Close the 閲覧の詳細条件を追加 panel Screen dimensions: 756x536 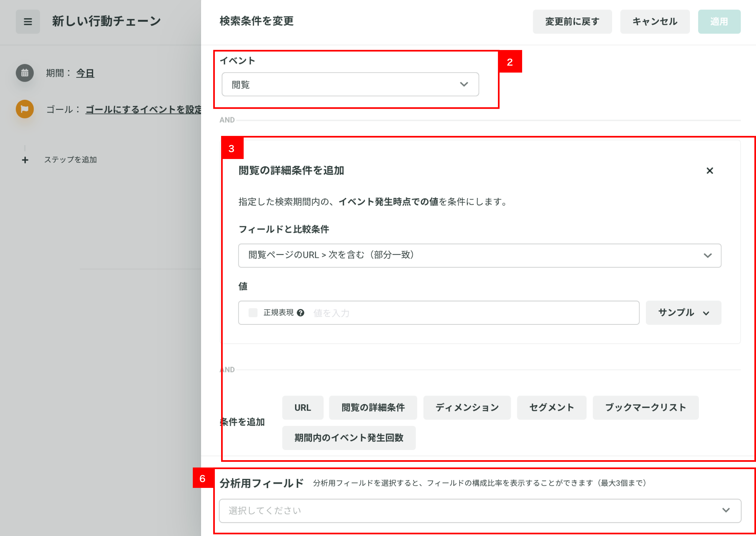point(709,171)
